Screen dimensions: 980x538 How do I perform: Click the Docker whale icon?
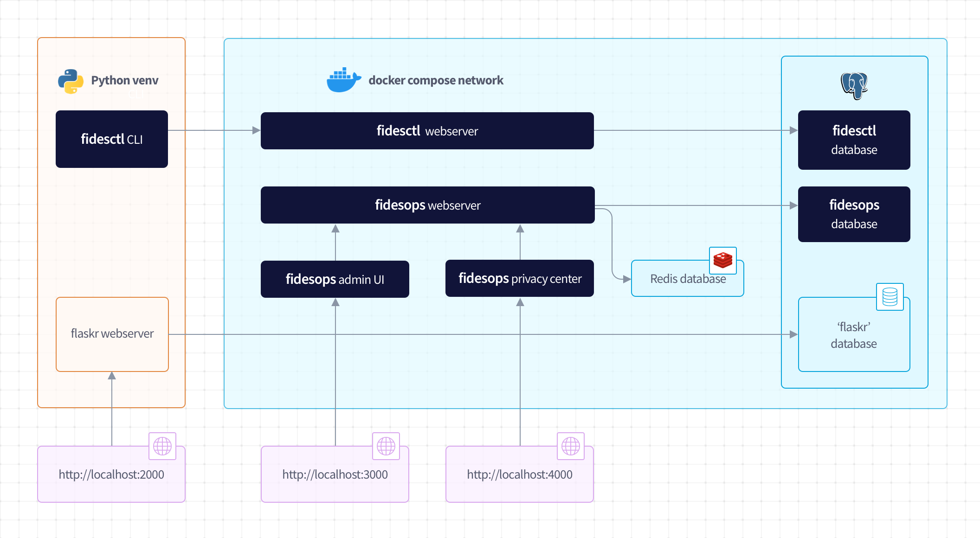click(343, 80)
